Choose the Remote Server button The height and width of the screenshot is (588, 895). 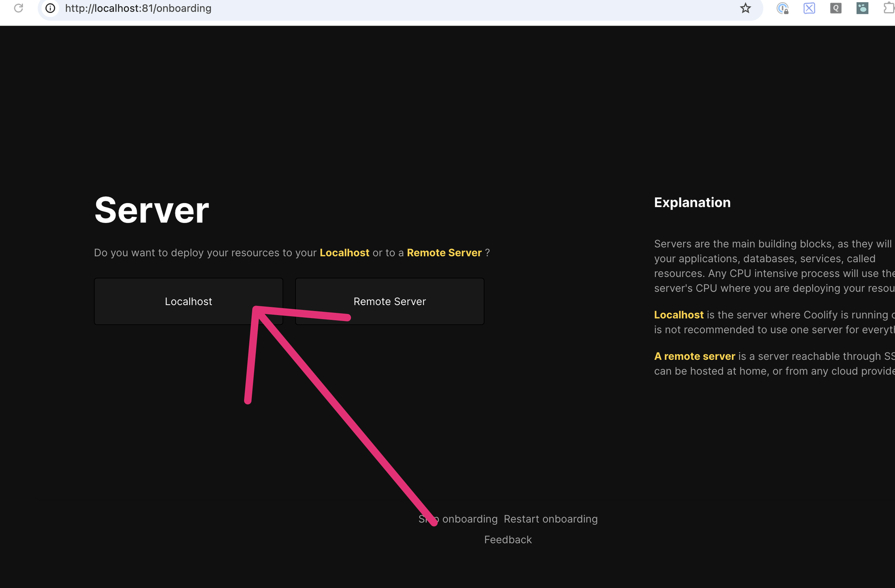tap(389, 301)
